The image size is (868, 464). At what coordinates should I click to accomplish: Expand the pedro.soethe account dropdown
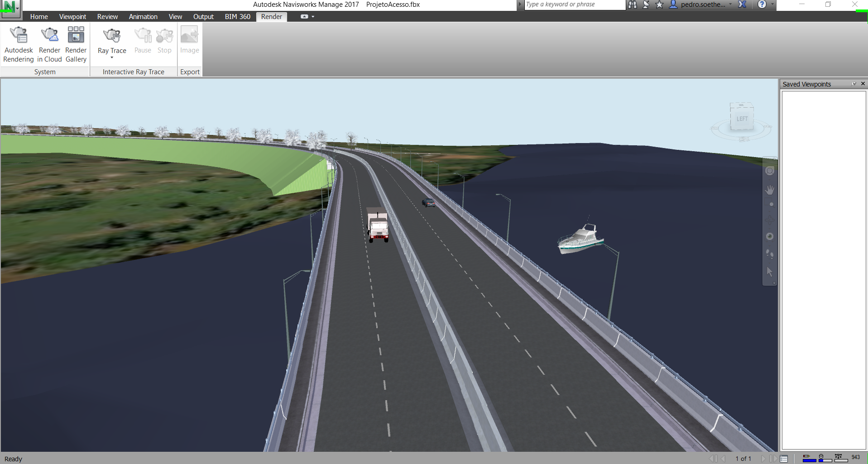click(x=730, y=5)
